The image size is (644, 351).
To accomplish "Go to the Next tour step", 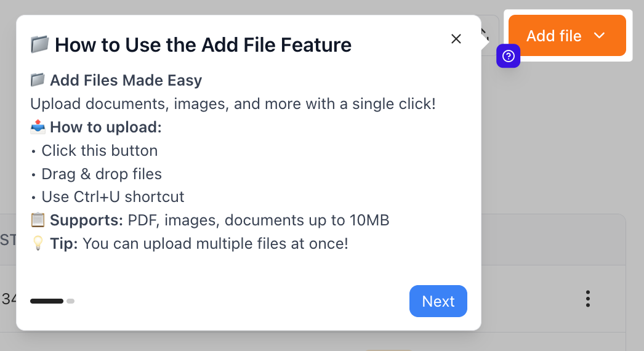I will (438, 301).
